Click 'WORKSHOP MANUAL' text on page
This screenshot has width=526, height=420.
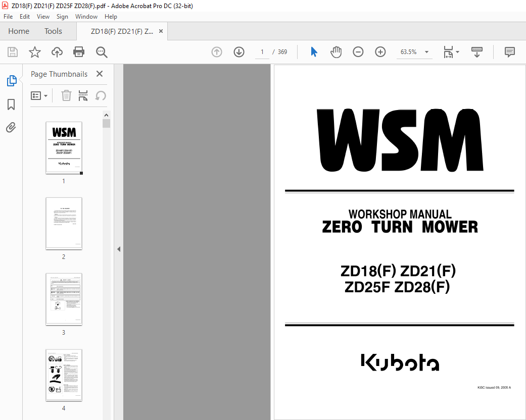click(x=400, y=214)
